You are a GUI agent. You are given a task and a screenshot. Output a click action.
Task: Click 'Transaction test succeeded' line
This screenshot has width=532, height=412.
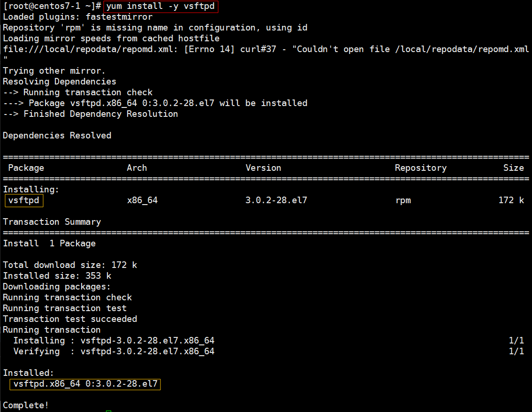[70, 320]
